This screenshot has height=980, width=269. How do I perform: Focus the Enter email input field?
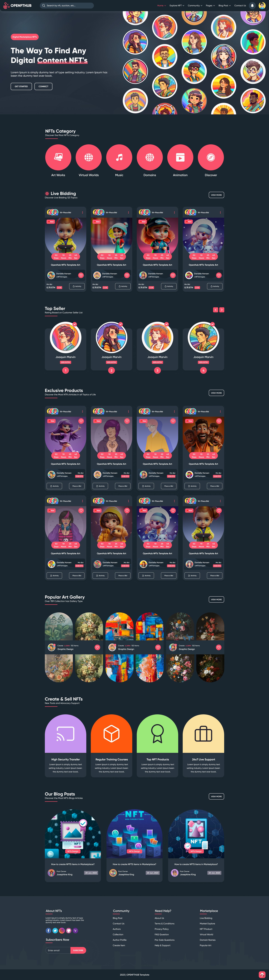tap(58, 950)
